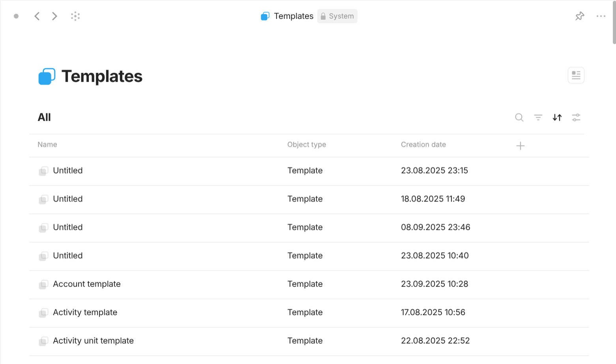Open the Account template row
Screen dimensions: 616x364
87,284
